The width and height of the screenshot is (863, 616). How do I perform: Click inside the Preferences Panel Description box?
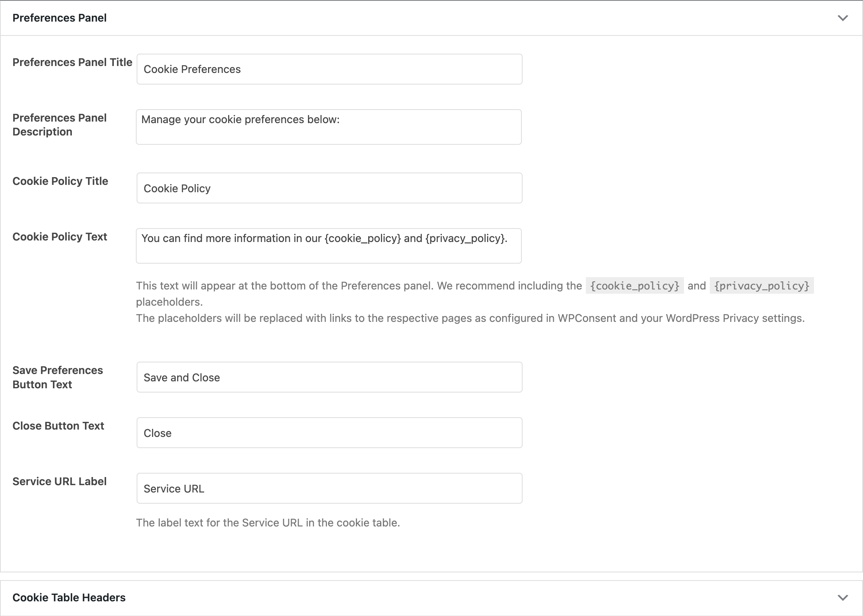328,127
